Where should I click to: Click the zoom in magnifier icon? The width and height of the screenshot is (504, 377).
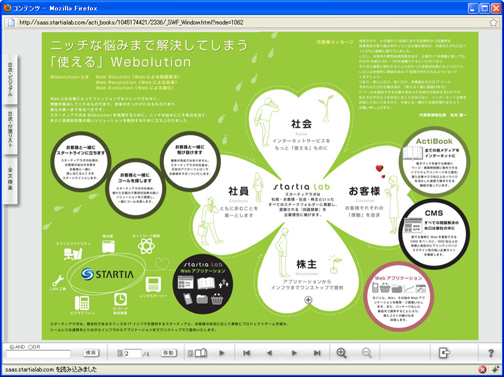click(341, 353)
